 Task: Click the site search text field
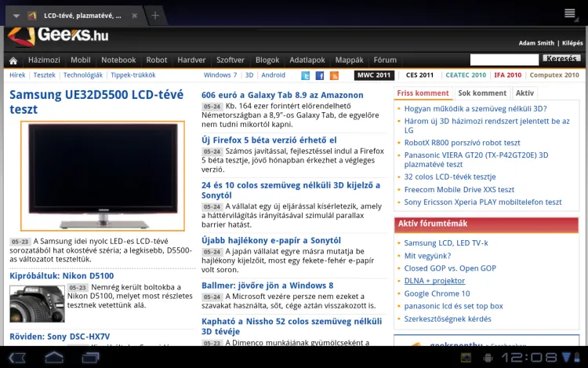tap(504, 60)
